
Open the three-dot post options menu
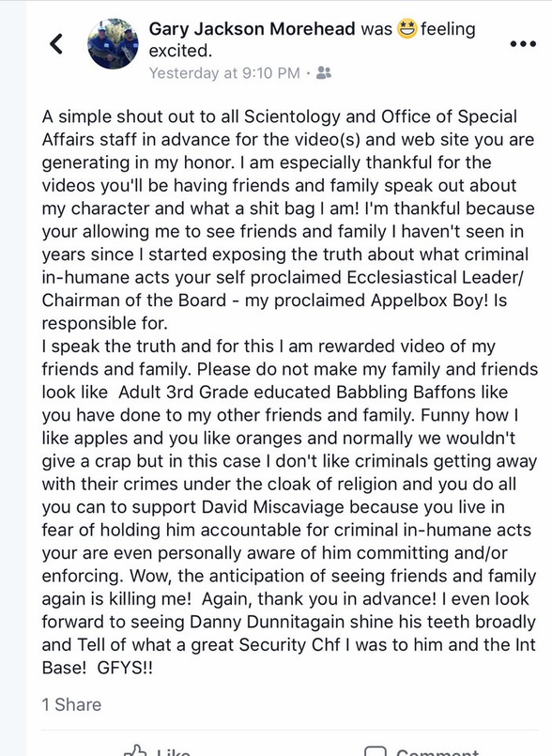(x=523, y=44)
